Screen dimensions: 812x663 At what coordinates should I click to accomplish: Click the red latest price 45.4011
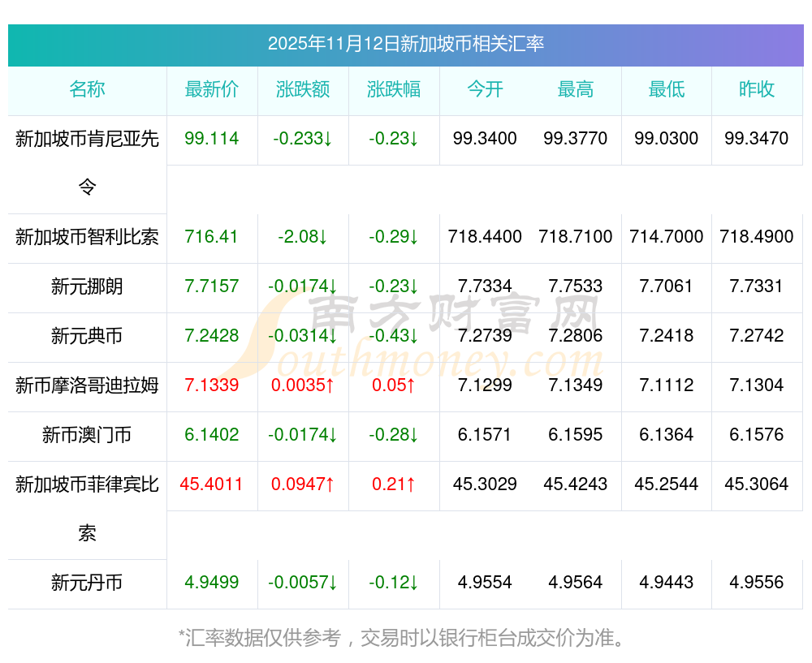point(212,484)
